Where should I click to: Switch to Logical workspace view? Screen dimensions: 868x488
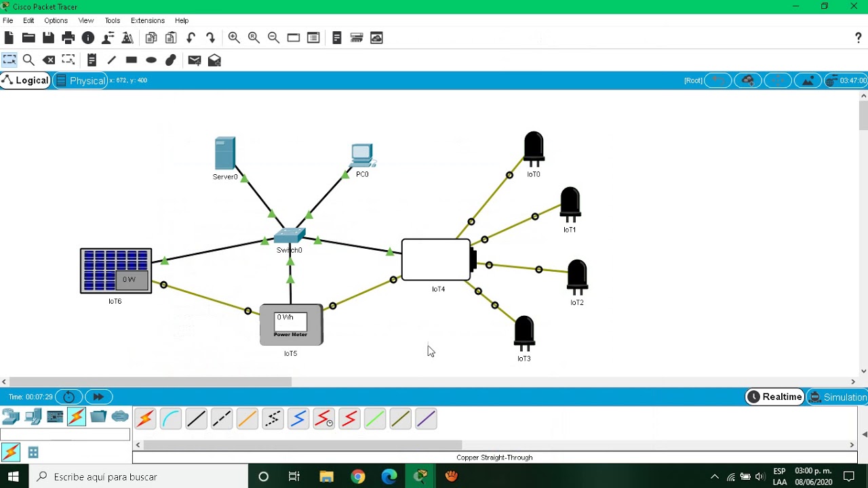tap(25, 81)
